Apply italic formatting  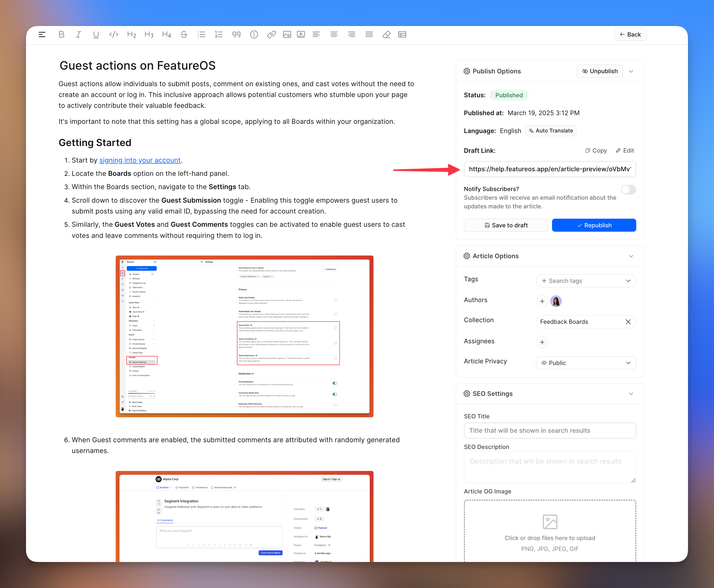79,35
